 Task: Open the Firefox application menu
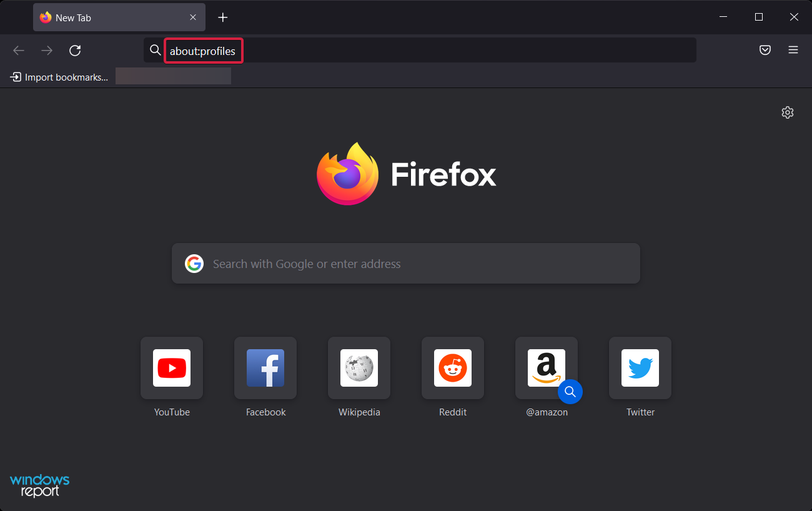pos(793,50)
